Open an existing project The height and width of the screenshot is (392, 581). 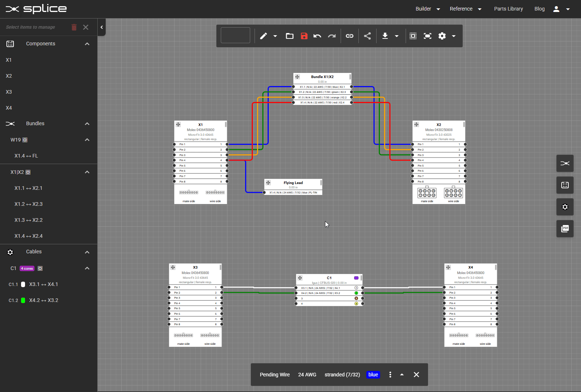click(289, 36)
